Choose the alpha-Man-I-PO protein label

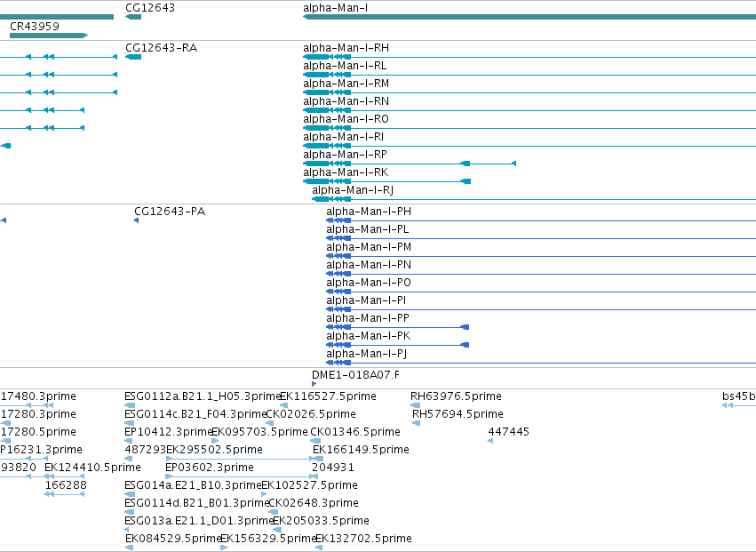pyautogui.click(x=369, y=283)
